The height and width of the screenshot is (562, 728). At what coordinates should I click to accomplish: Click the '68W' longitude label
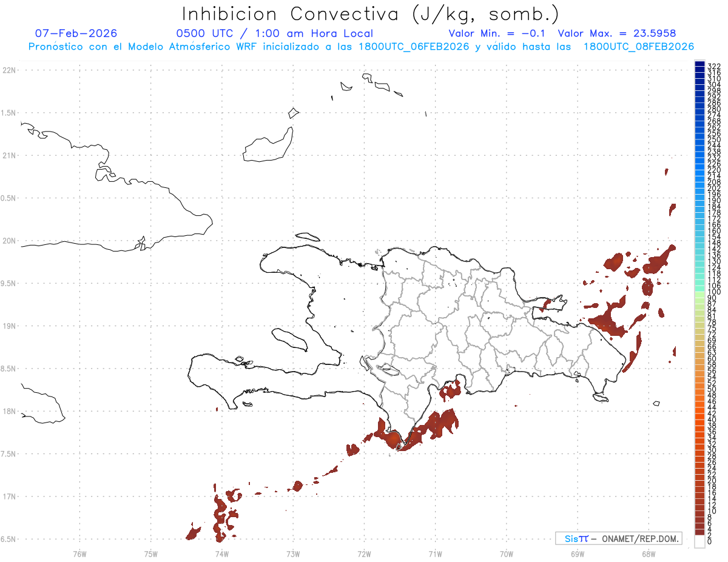coord(649,554)
